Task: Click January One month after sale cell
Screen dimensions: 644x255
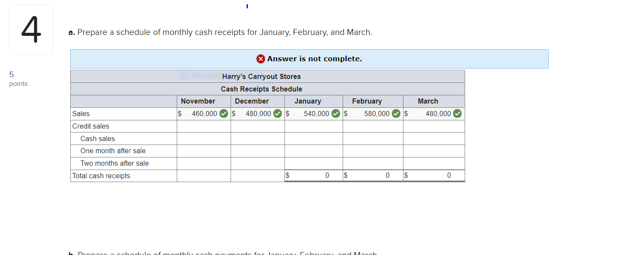Action: tap(314, 151)
